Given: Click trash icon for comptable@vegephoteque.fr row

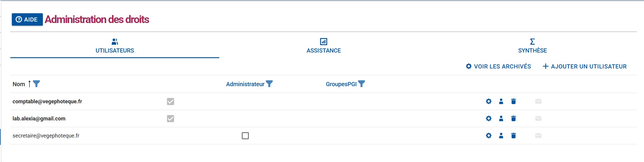Looking at the screenshot, I should pos(513,102).
